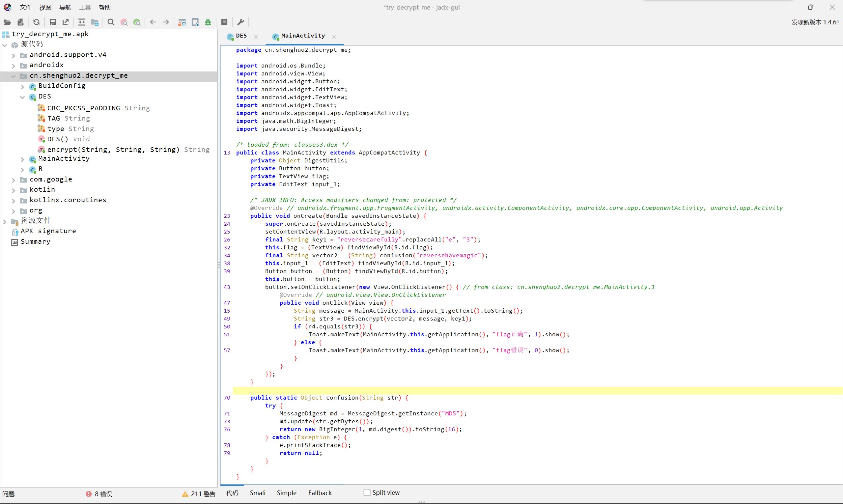The height and width of the screenshot is (504, 843).
Task: Switch to 代码 code view
Action: (232, 493)
